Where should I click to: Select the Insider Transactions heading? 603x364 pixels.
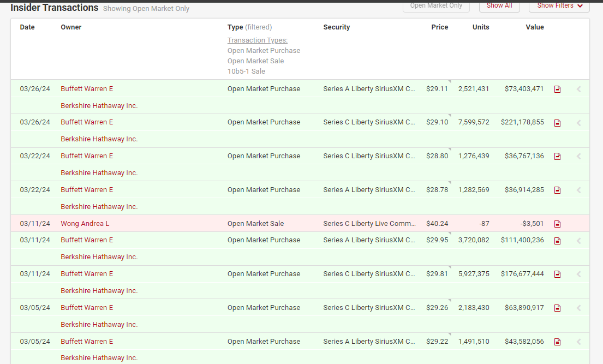[x=54, y=8]
